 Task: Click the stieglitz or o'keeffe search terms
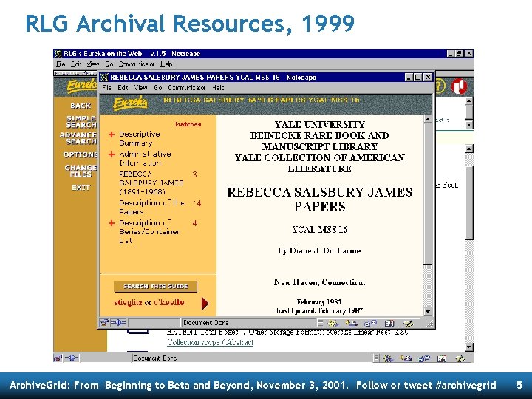pos(149,302)
